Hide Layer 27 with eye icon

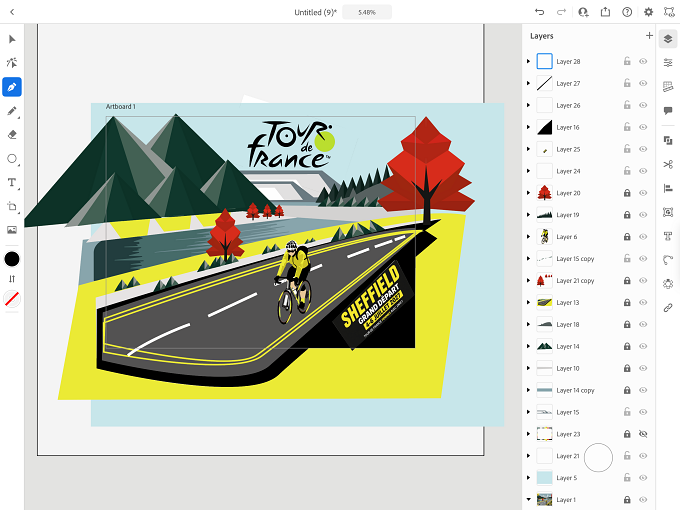coord(643,83)
